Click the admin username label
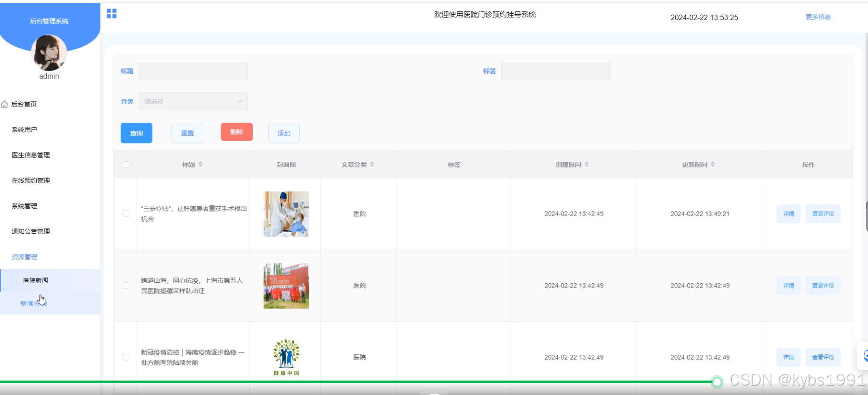Image resolution: width=868 pixels, height=395 pixels. [49, 76]
